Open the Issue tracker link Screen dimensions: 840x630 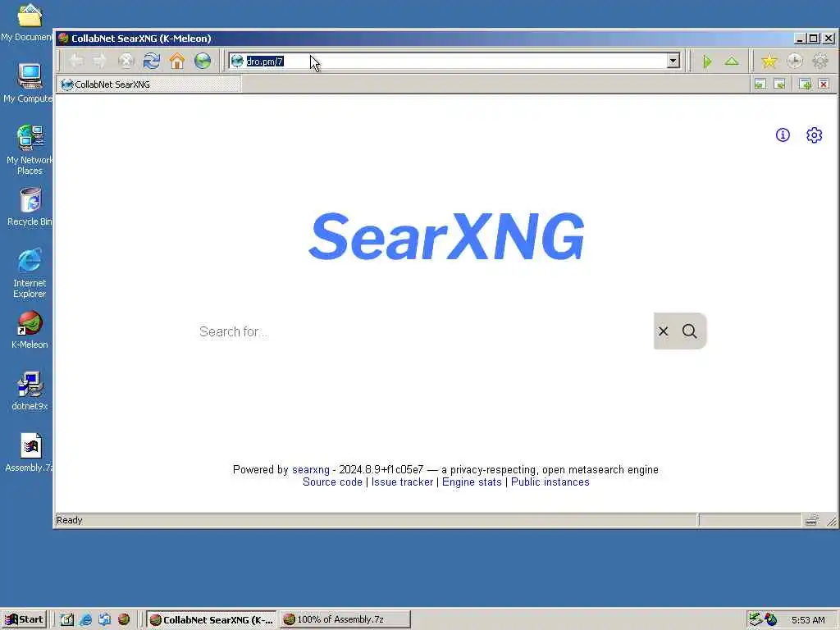click(x=402, y=482)
